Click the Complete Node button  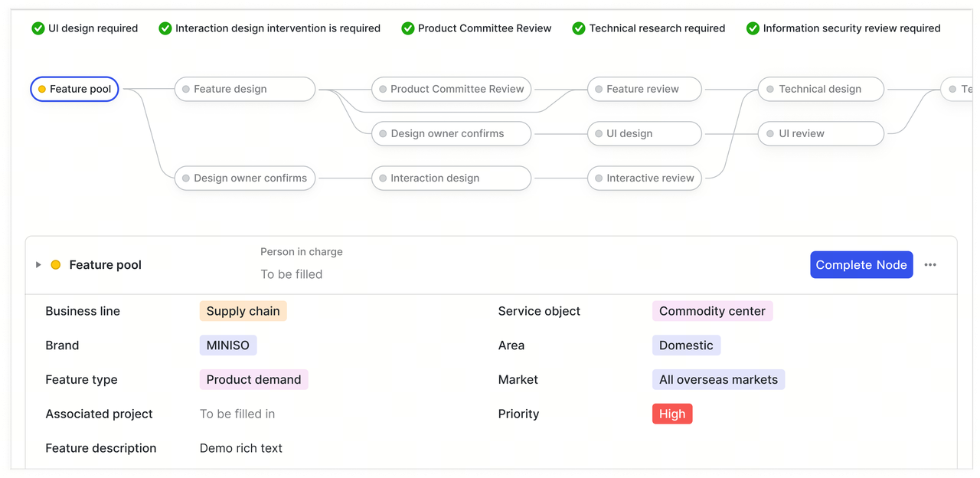861,265
